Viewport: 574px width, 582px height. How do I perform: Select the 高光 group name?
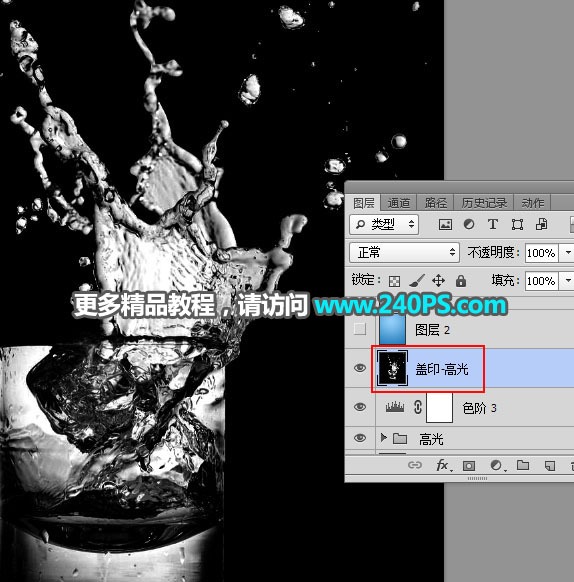coord(431,439)
